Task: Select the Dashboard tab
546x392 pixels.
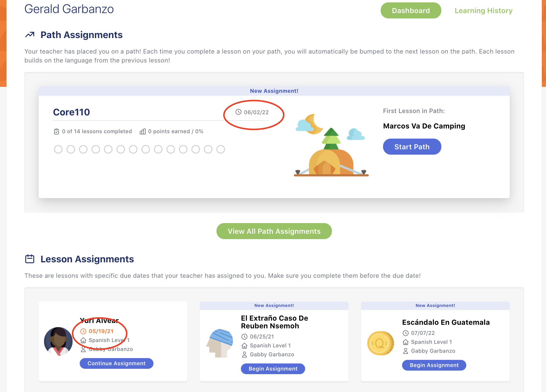Action: 411,10
